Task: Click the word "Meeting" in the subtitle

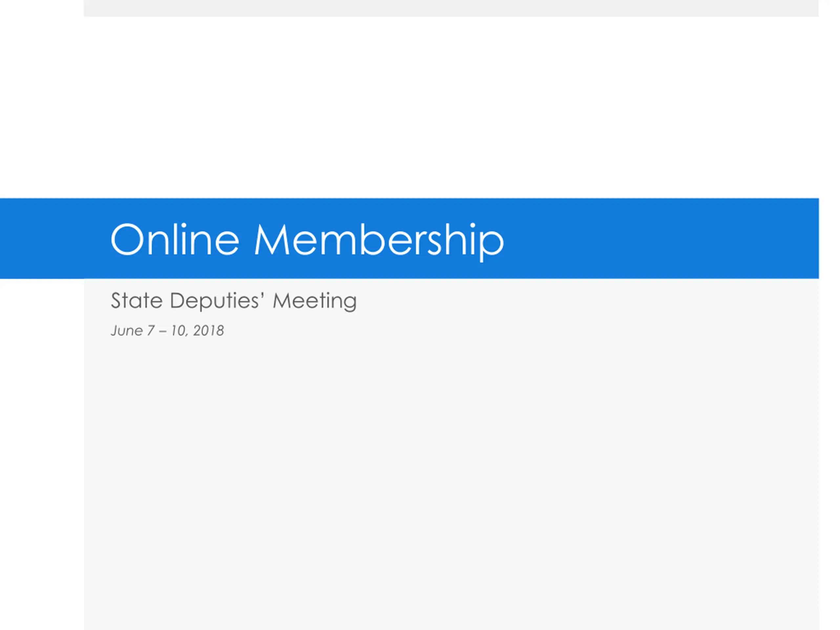Action: tap(315, 301)
